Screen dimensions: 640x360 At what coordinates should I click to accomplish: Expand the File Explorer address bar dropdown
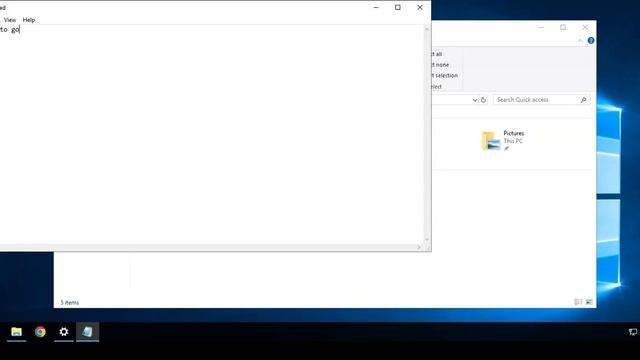click(x=475, y=100)
